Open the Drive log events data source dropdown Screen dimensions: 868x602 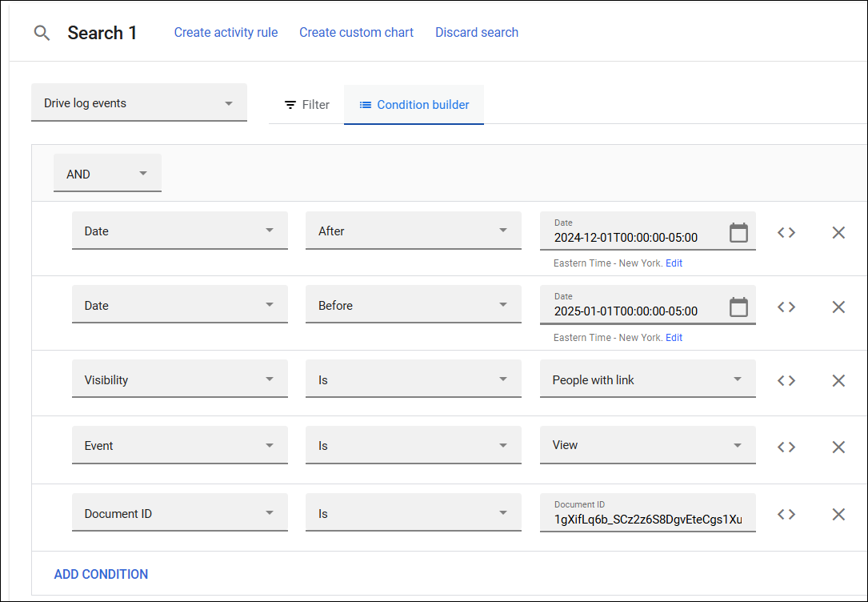click(138, 103)
